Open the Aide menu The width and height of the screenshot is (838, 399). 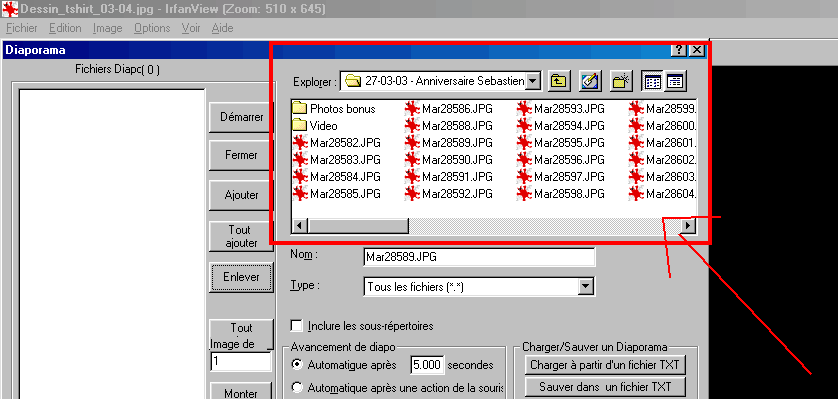click(x=222, y=28)
